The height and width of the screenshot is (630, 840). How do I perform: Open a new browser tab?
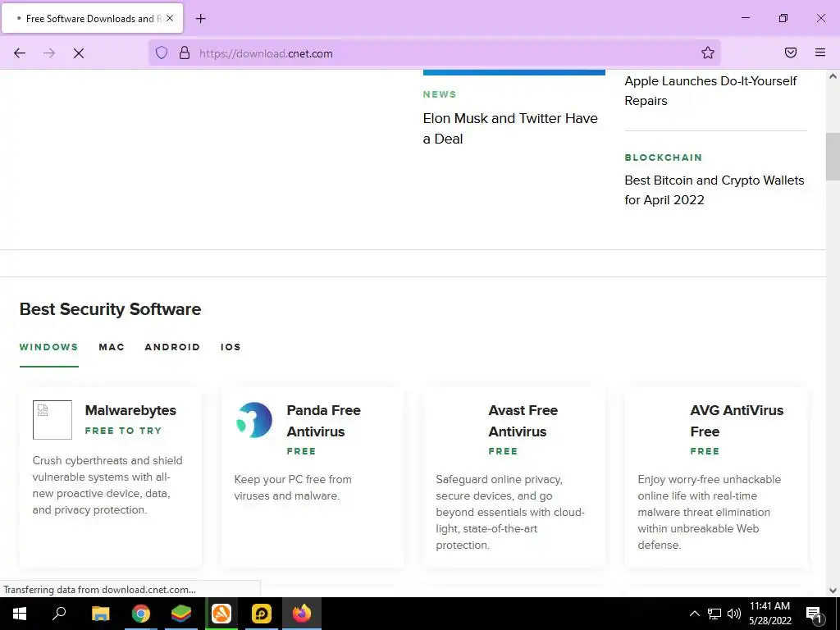pos(201,19)
